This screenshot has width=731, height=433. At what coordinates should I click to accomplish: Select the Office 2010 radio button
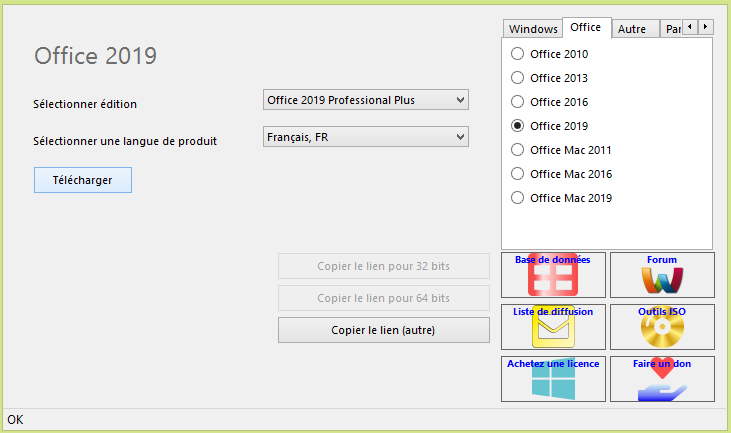point(517,54)
